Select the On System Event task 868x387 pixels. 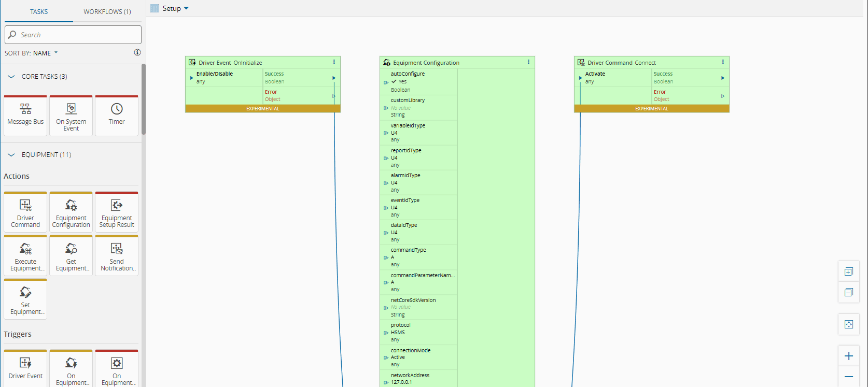tap(71, 115)
